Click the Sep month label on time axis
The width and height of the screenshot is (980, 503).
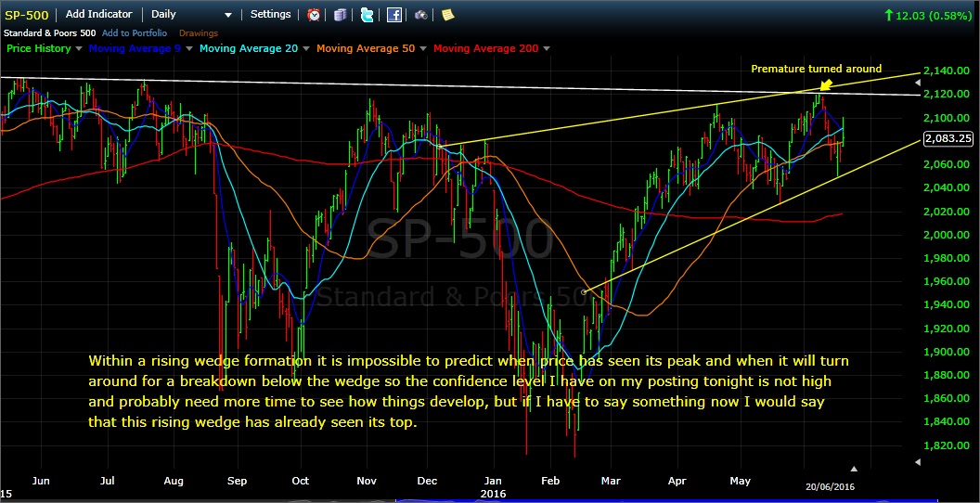coord(237,481)
